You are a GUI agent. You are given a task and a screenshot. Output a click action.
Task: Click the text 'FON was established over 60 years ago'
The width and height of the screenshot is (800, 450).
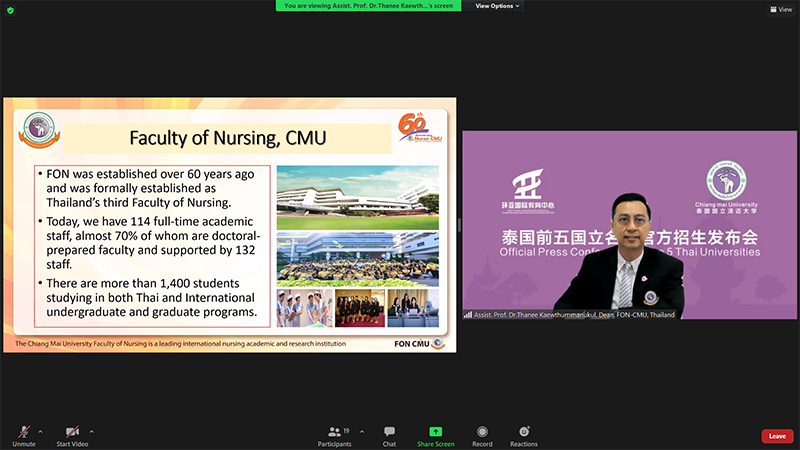150,174
